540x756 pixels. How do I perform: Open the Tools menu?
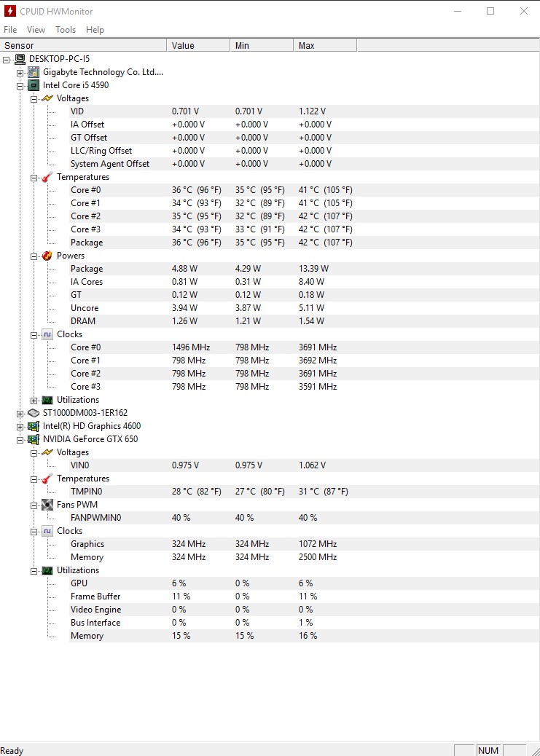tap(66, 30)
